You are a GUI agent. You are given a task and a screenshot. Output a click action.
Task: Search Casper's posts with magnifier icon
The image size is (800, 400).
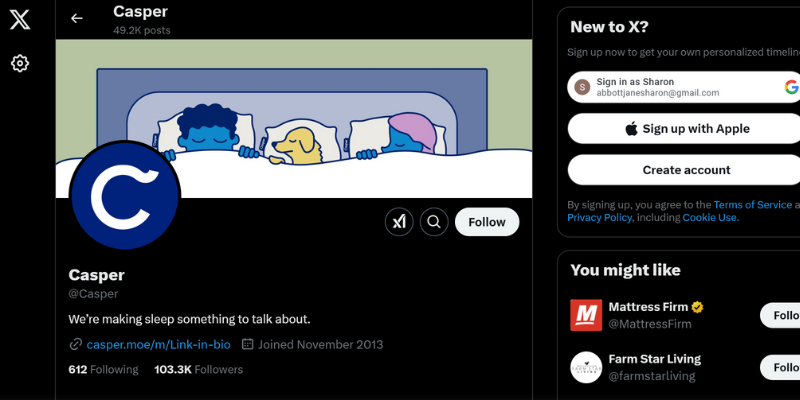[x=434, y=222]
